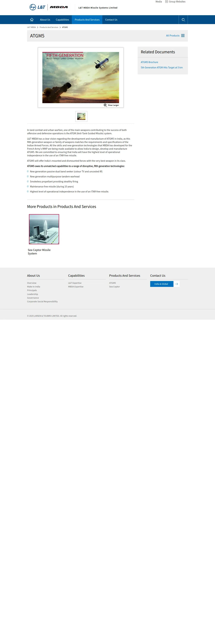Go to home via house icon
Image resolution: width=215 pixels, height=644 pixels.
tap(32, 20)
